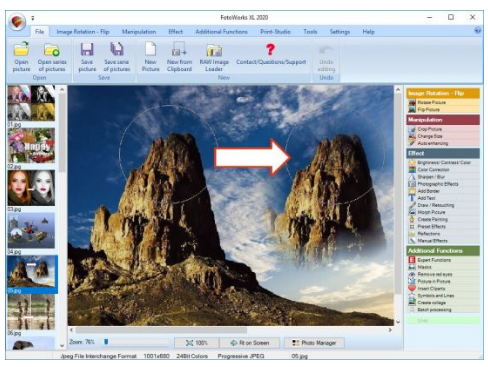Open the Effect ribbon tab
The image size is (488, 367).
click(x=175, y=32)
